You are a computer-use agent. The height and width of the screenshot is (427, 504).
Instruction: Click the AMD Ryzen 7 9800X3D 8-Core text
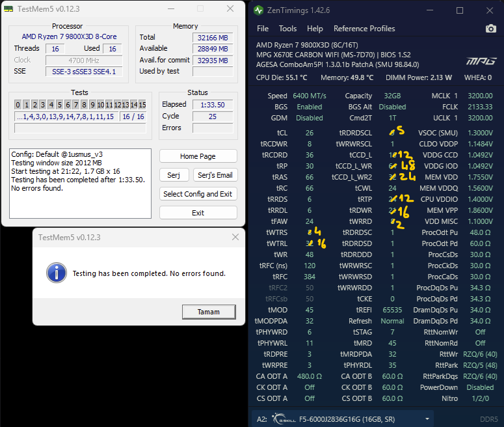click(x=69, y=36)
